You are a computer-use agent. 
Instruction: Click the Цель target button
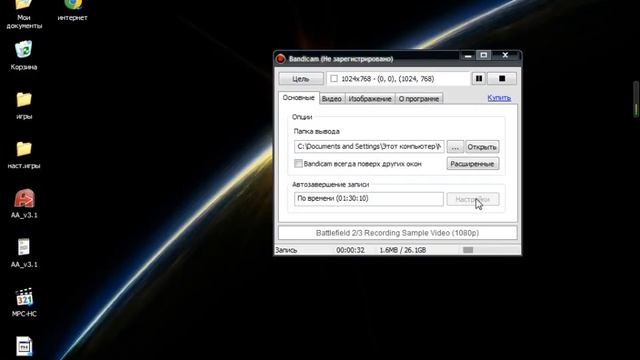coord(301,79)
